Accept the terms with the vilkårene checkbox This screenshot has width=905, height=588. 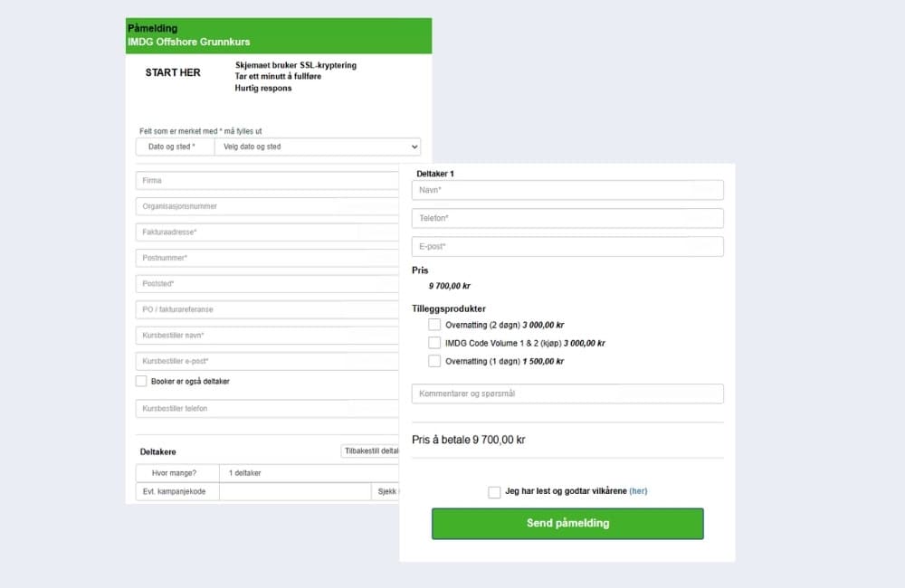coord(494,492)
